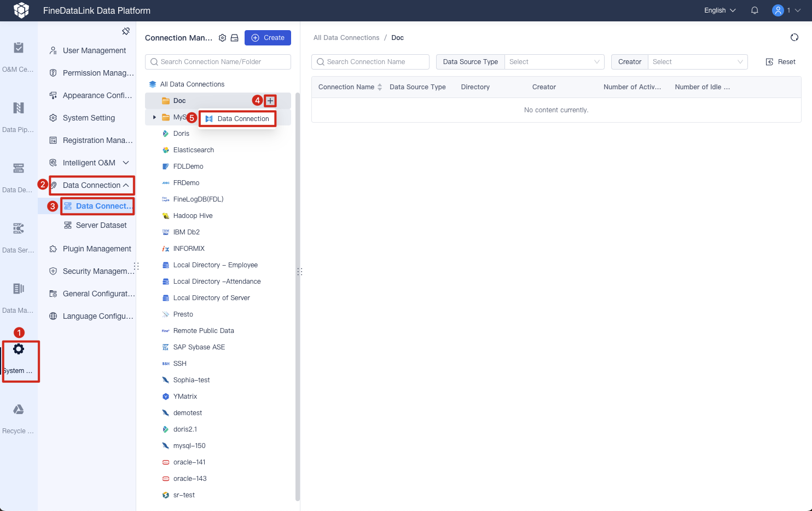Click the Search Connection Name input field
The width and height of the screenshot is (812, 511).
[x=370, y=61]
